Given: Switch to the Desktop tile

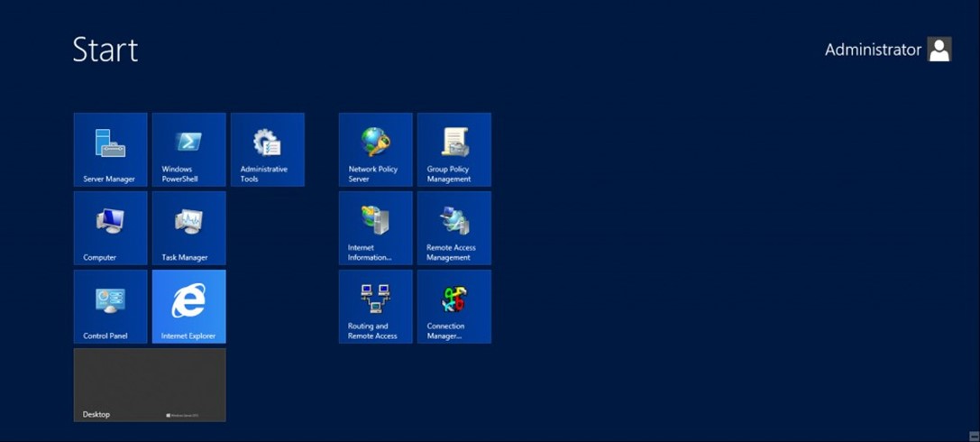Looking at the screenshot, I should point(150,385).
